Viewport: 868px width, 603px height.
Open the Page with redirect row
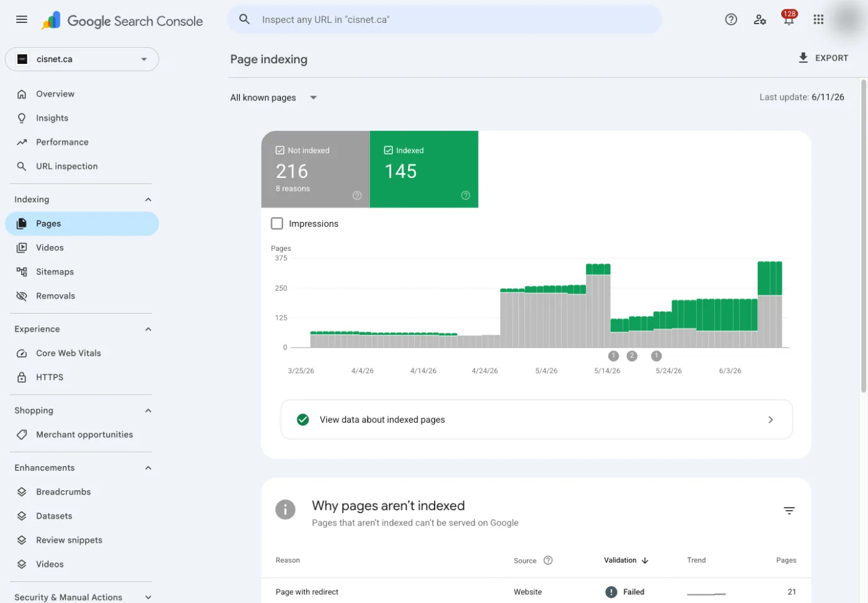pos(536,592)
